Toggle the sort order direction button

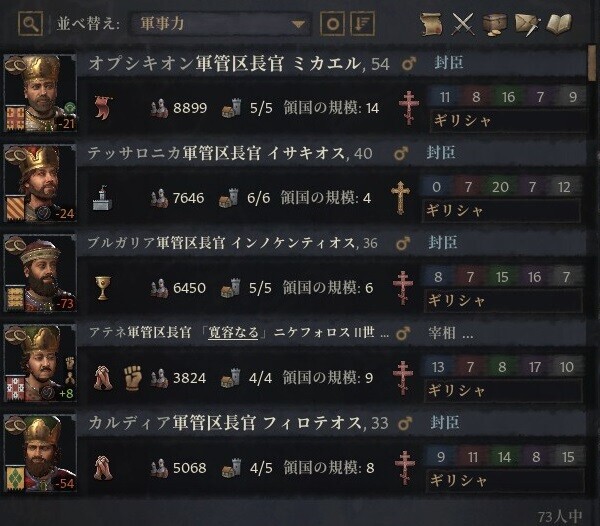pos(362,24)
